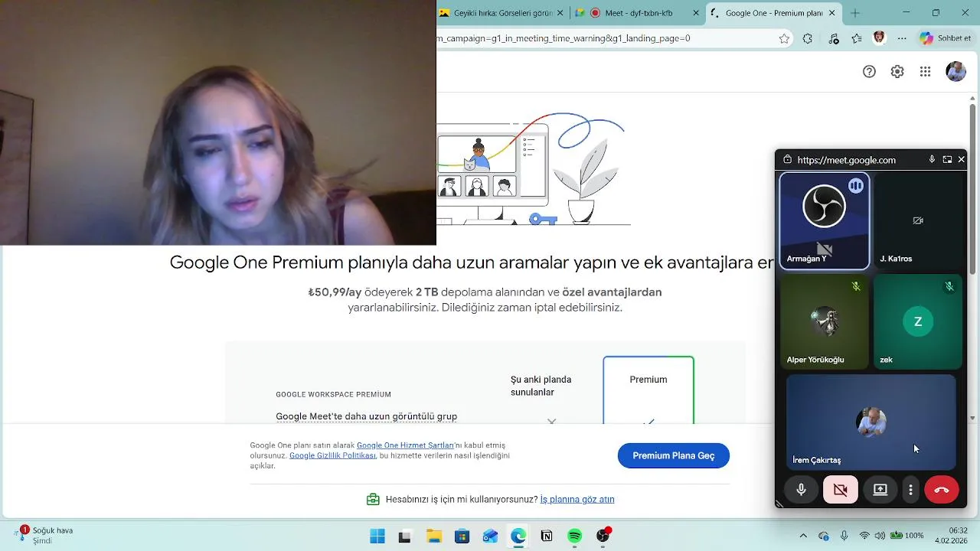Select İrem Çakırtaş participant tile

(x=871, y=422)
